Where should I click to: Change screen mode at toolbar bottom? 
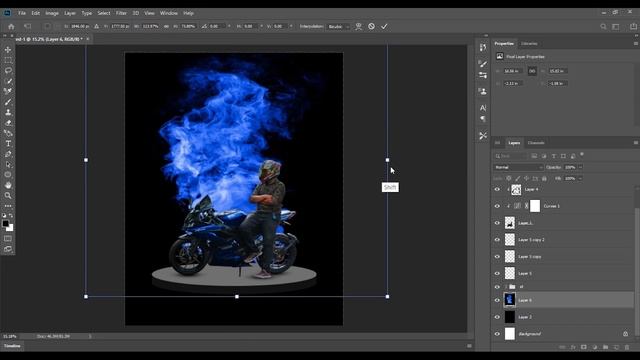pyautogui.click(x=8, y=249)
